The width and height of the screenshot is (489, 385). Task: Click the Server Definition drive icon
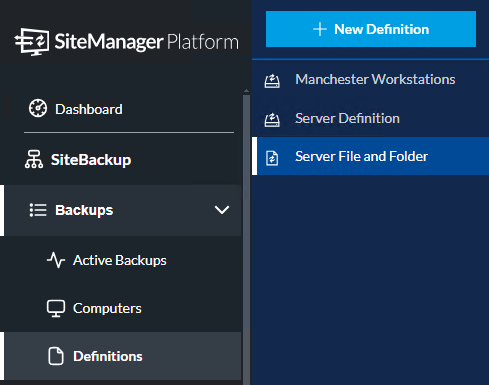272,120
